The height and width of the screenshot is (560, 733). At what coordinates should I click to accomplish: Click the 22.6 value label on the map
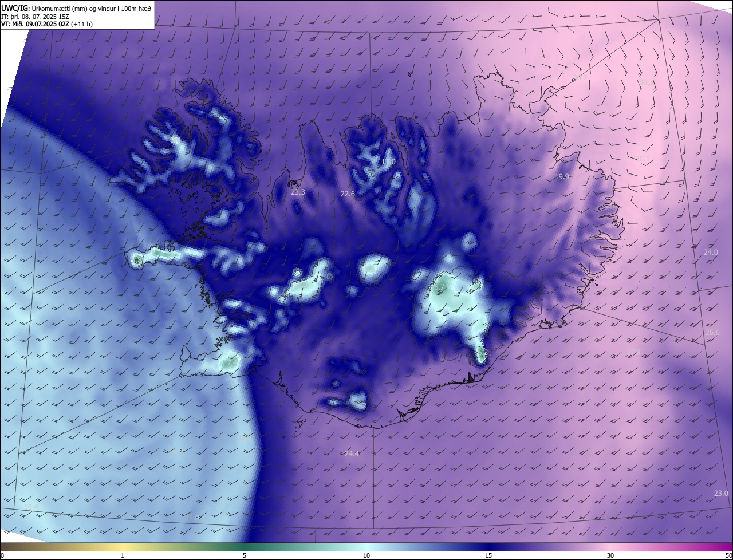[348, 194]
